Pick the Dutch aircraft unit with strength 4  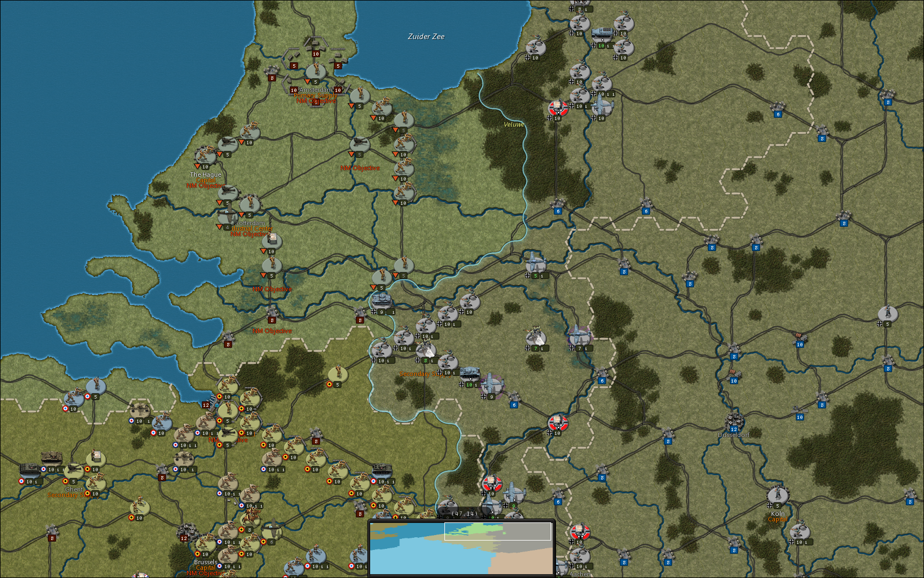tap(228, 216)
